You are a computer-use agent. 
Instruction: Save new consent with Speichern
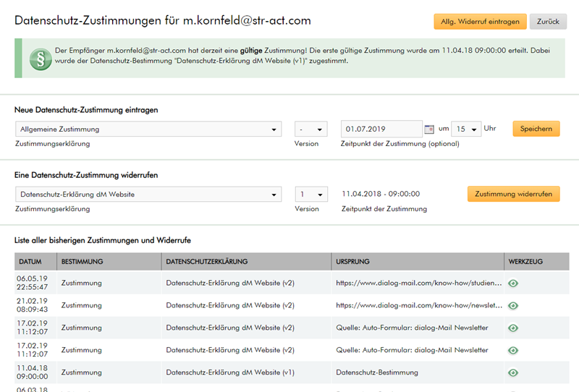click(536, 129)
